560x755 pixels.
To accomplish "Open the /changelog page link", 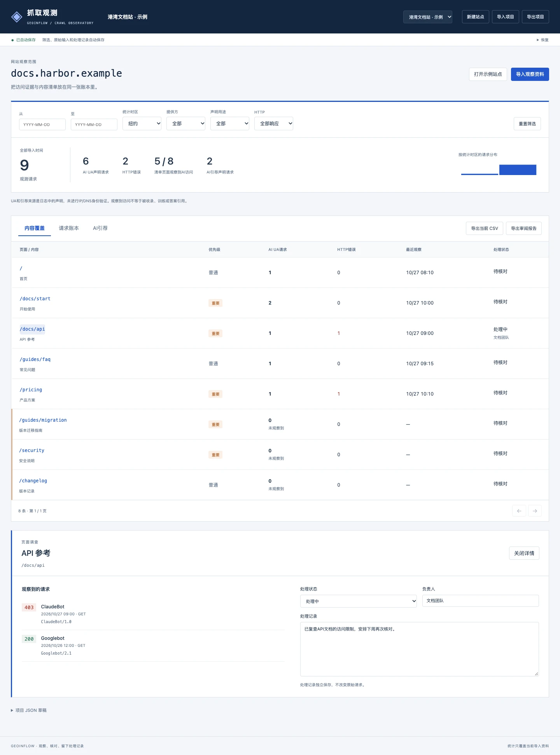I will [x=33, y=481].
